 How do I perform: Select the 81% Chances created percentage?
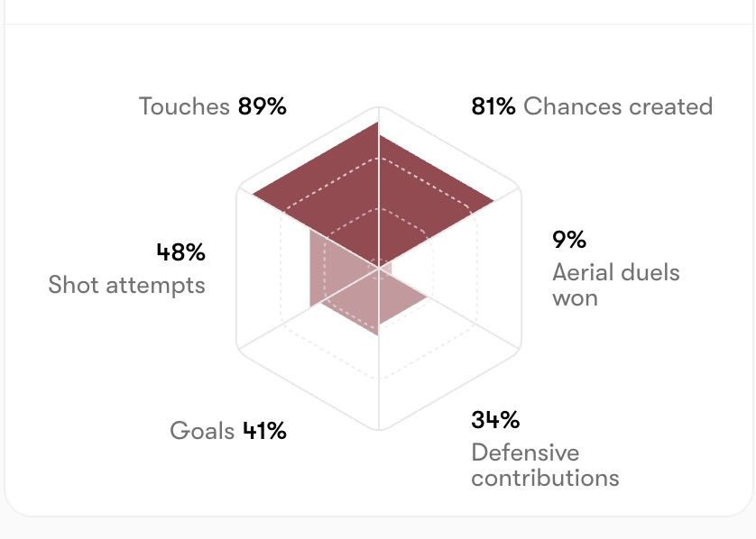click(493, 106)
